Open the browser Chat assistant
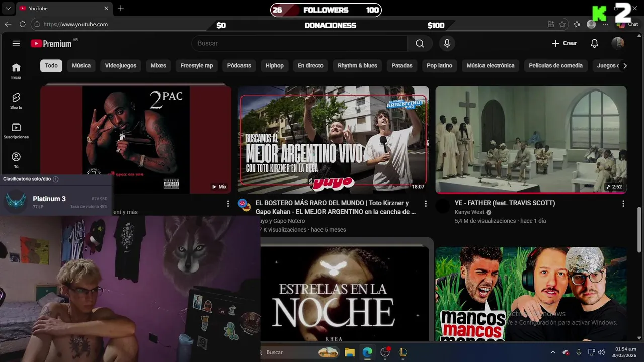This screenshot has width=644, height=362. point(627,24)
